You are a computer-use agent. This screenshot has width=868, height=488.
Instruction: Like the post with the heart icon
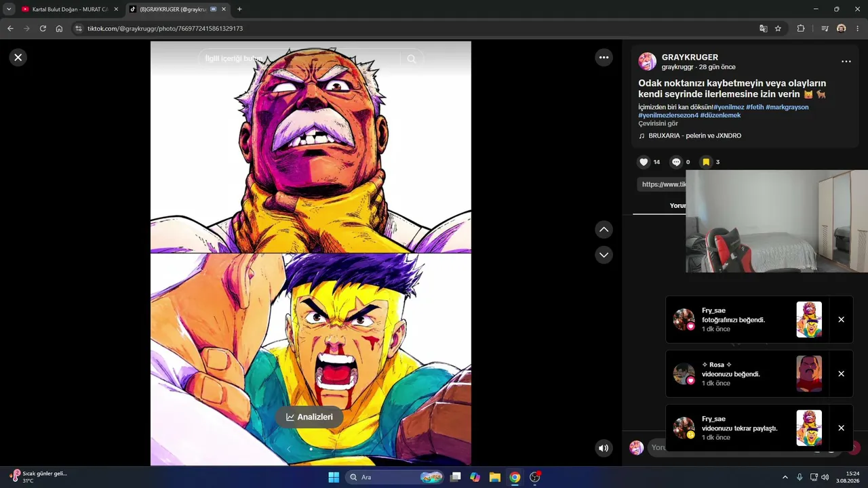pos(644,162)
